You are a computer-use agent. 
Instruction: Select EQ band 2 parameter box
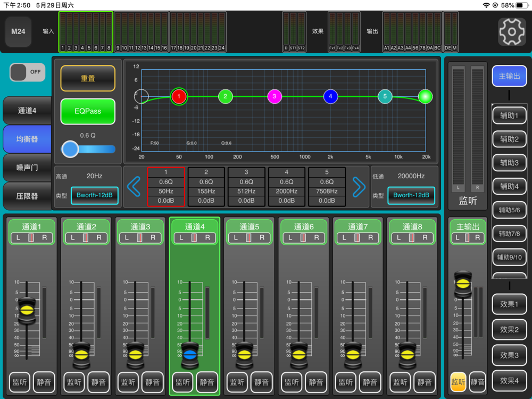(x=206, y=186)
